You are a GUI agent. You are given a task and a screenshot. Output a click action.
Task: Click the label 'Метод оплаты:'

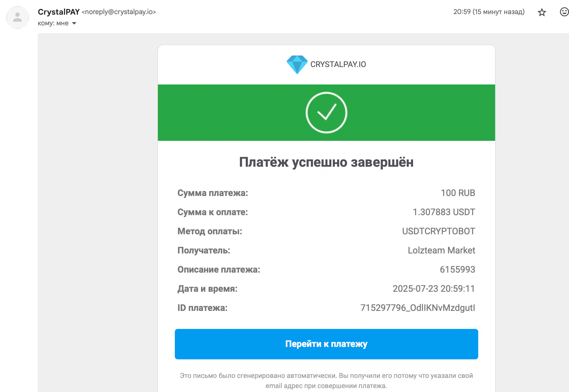point(209,231)
